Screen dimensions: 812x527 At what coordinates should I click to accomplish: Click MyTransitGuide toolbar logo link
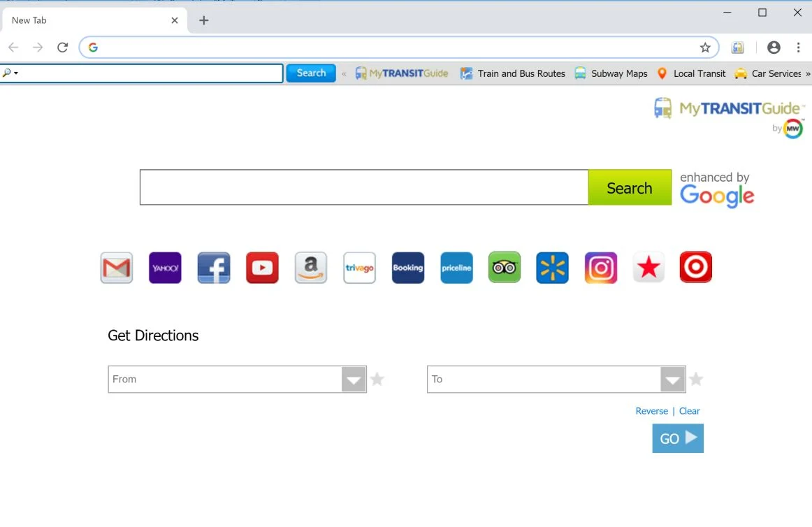(402, 73)
